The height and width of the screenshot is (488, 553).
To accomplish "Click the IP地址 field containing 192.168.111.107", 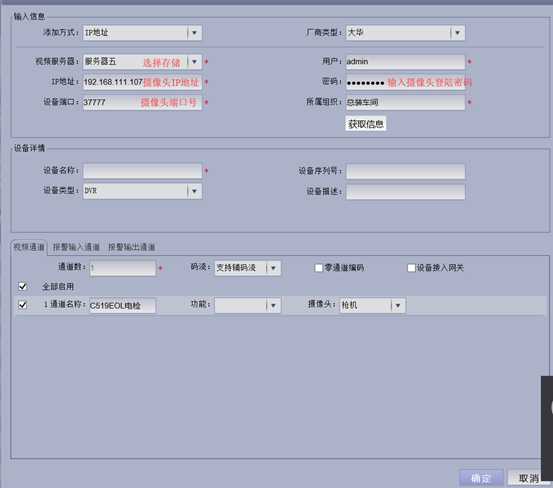I will click(x=142, y=82).
